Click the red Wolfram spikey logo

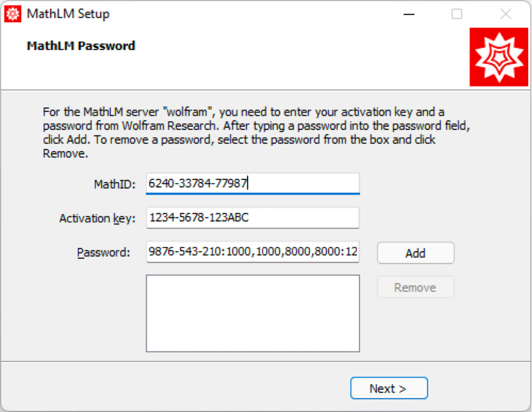(499, 57)
